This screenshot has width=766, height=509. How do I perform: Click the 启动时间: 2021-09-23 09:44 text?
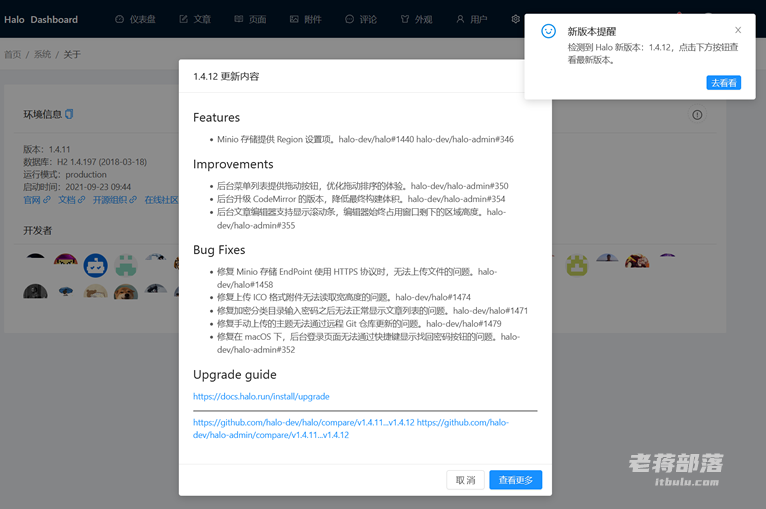(x=77, y=187)
